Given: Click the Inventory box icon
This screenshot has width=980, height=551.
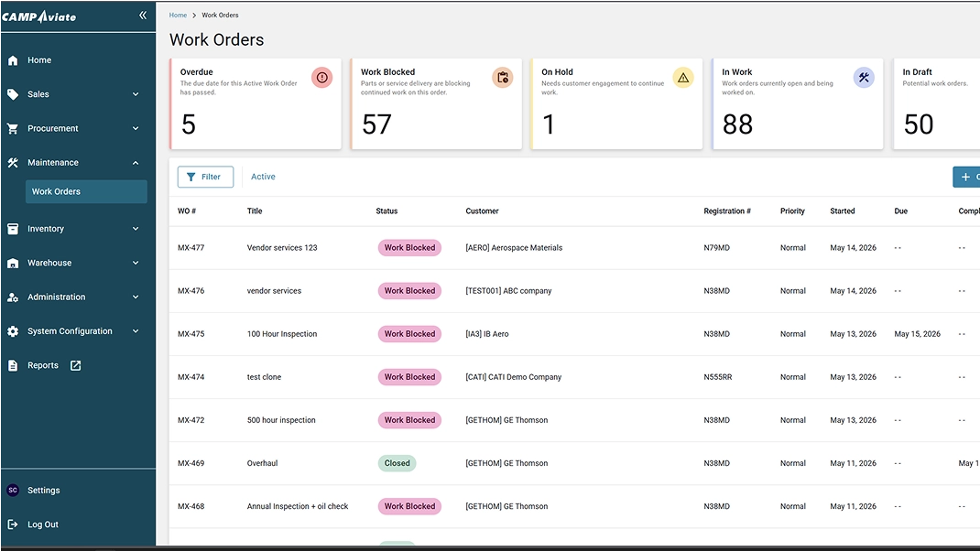Looking at the screenshot, I should tap(13, 229).
